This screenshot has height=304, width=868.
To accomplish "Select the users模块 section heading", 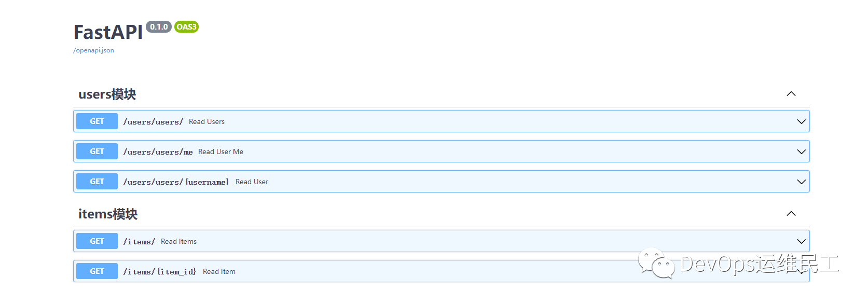I will (106, 94).
